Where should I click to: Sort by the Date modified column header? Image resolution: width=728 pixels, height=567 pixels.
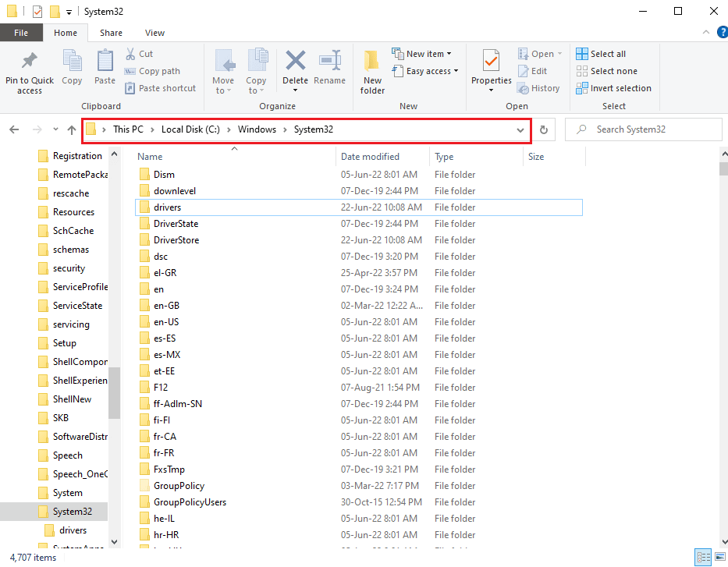pos(382,157)
